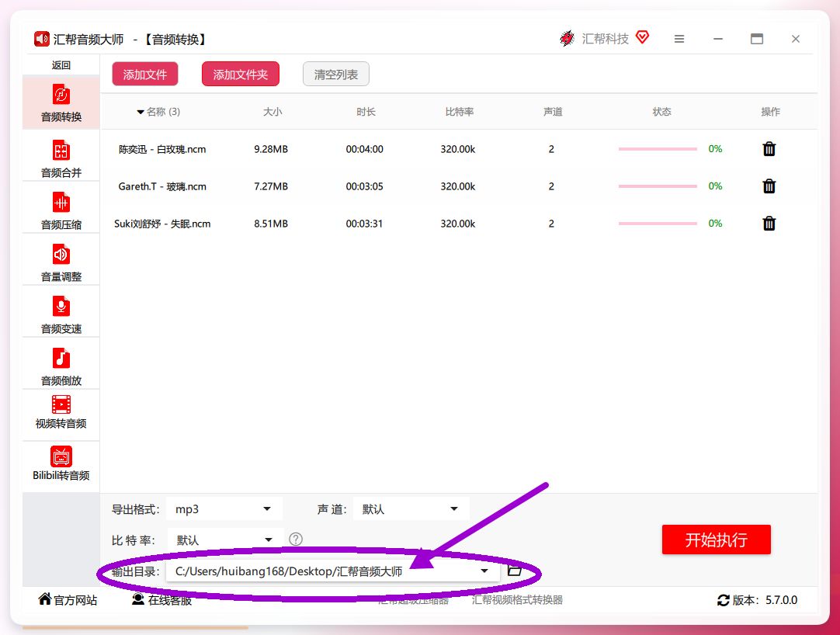
Task: Select file name Suki刘舒妤 - 失眠.ncm
Action: click(x=162, y=224)
